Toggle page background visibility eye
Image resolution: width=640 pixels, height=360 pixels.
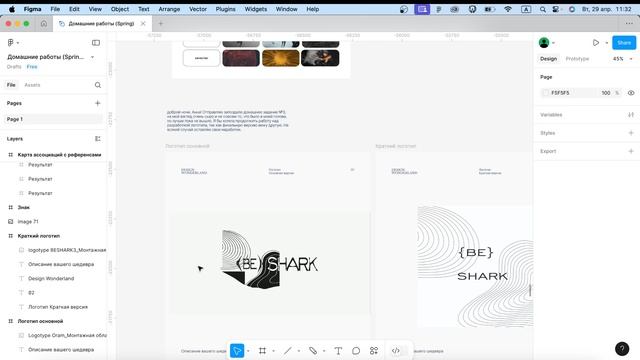631,93
